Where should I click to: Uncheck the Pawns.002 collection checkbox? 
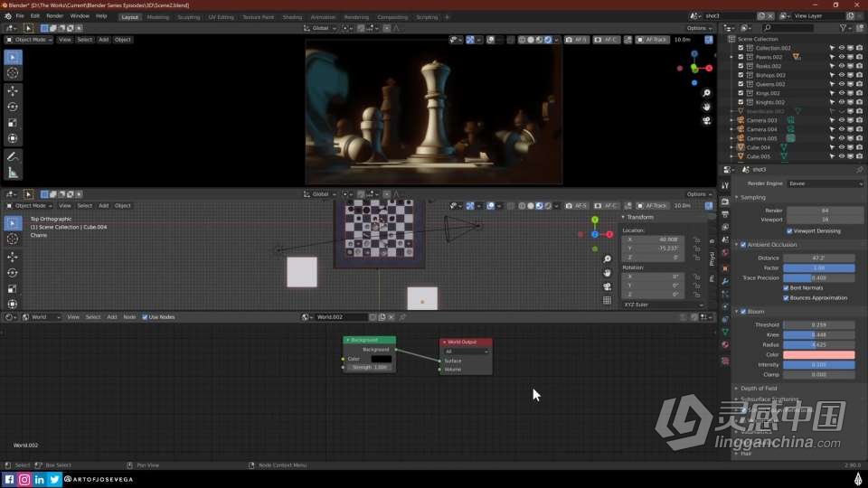pos(741,57)
